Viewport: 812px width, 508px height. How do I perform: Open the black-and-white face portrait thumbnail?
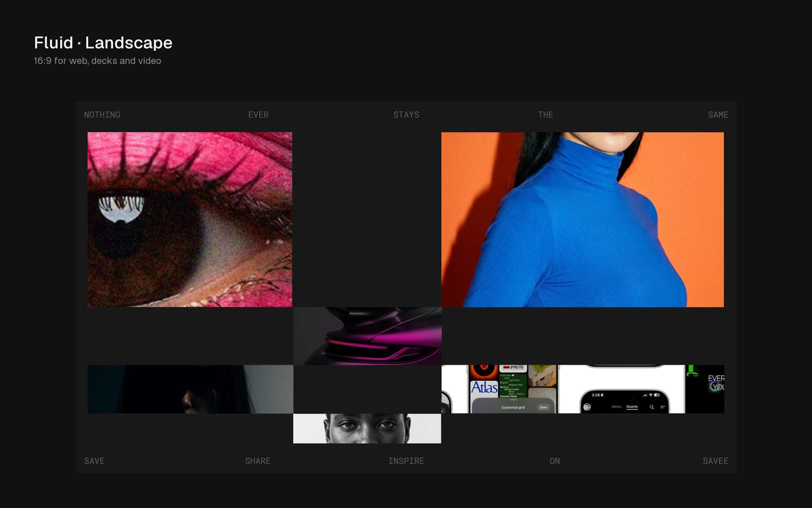tap(367, 428)
